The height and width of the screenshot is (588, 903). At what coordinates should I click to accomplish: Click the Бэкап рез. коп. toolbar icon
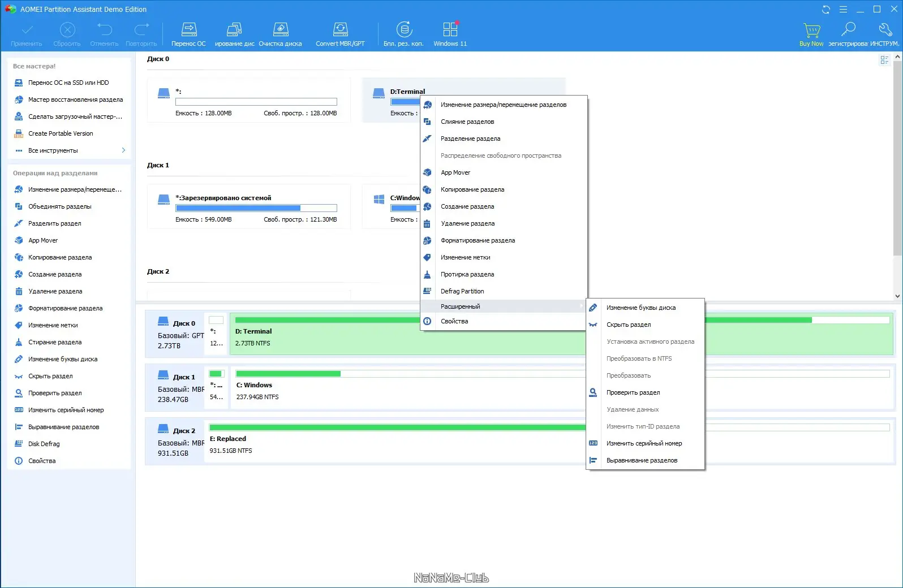click(x=404, y=29)
